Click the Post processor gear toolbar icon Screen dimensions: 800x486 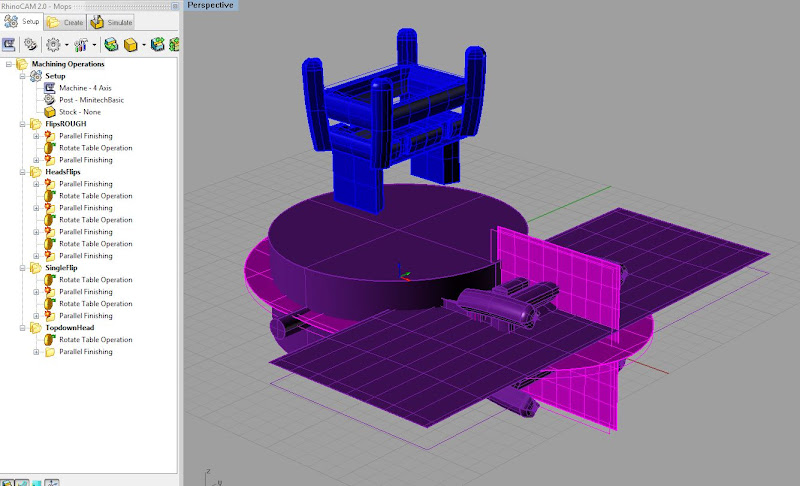30,45
